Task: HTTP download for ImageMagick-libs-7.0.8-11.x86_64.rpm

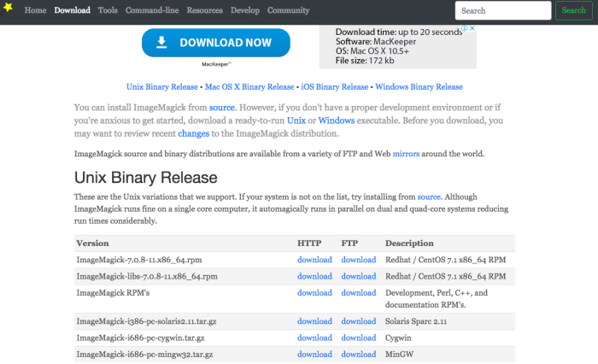Action: pos(314,276)
